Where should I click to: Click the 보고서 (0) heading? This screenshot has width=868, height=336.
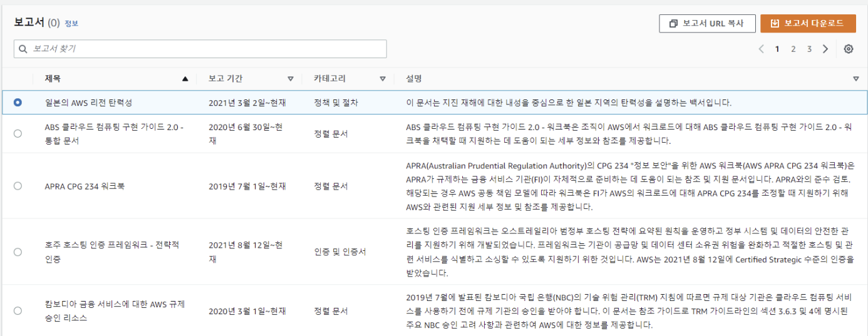coord(36,23)
